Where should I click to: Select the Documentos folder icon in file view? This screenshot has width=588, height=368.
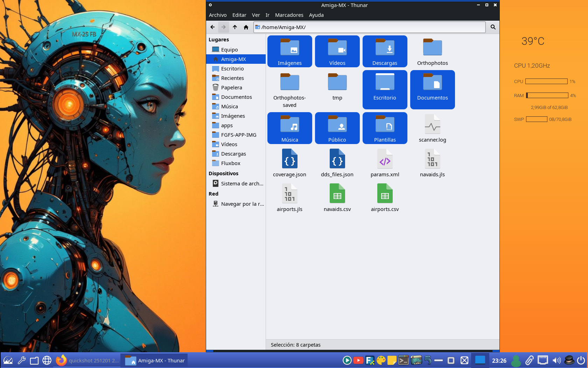pyautogui.click(x=433, y=82)
